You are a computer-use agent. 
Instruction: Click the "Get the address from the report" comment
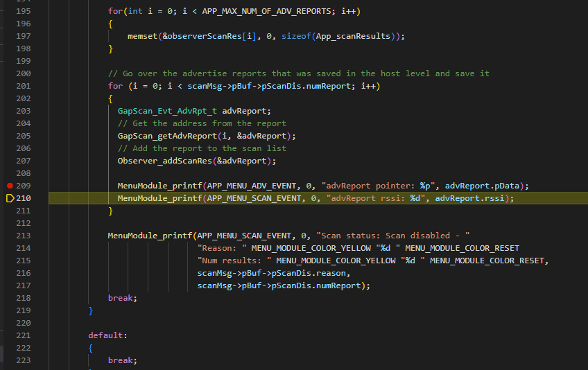pyautogui.click(x=202, y=123)
